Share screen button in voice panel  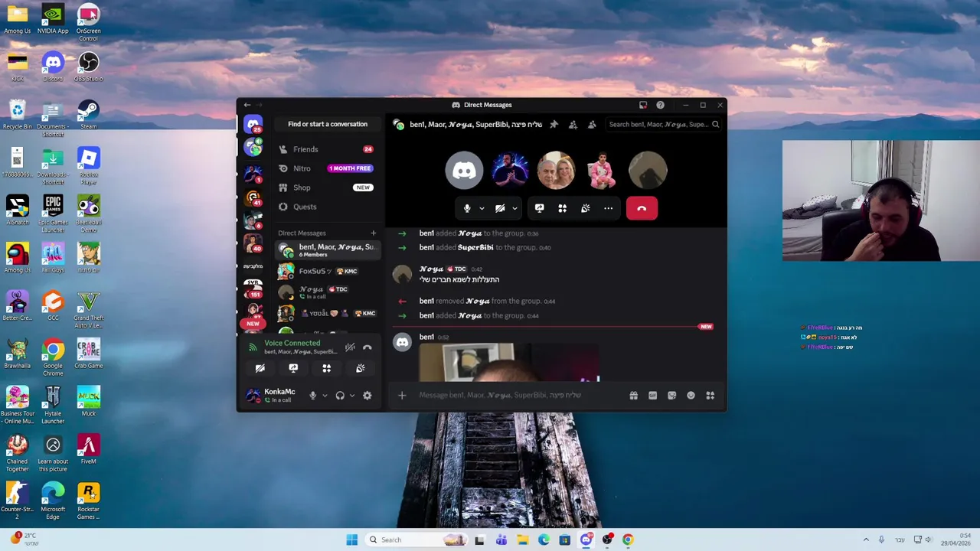point(293,368)
